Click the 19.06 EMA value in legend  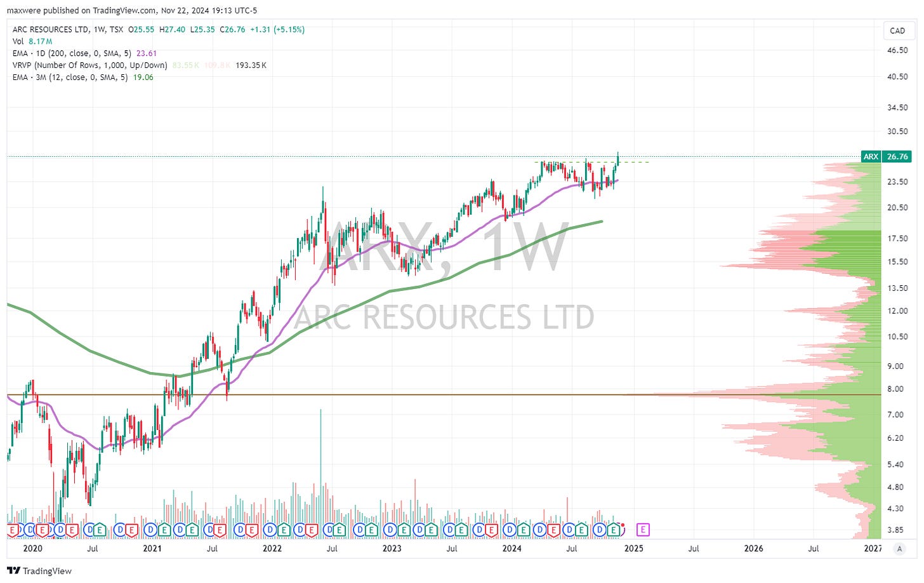click(x=143, y=77)
